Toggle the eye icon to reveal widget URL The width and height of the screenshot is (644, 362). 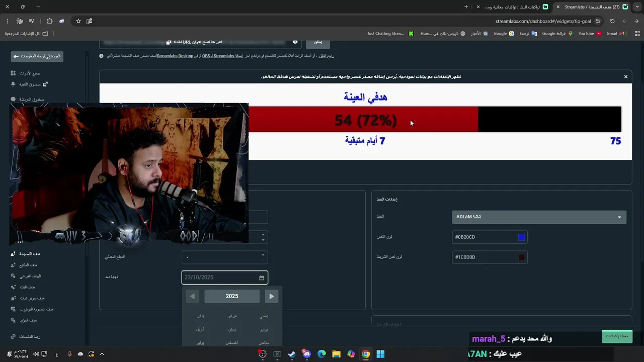(x=295, y=42)
